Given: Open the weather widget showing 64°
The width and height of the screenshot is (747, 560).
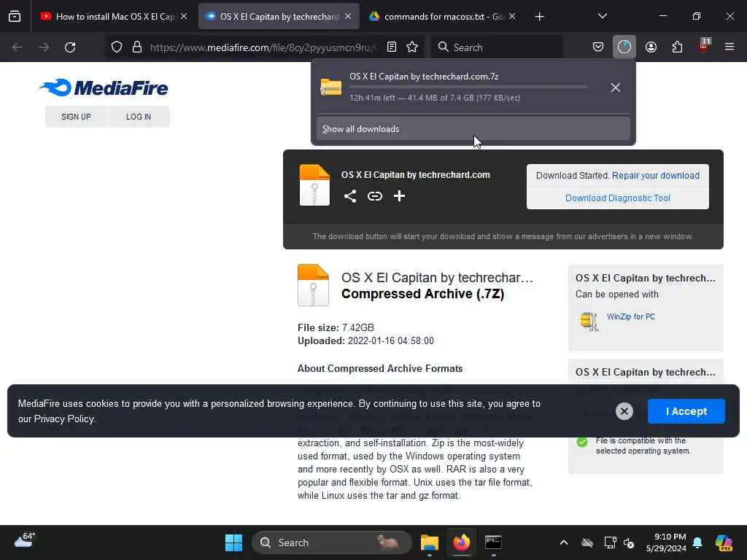Looking at the screenshot, I should (x=24, y=541).
